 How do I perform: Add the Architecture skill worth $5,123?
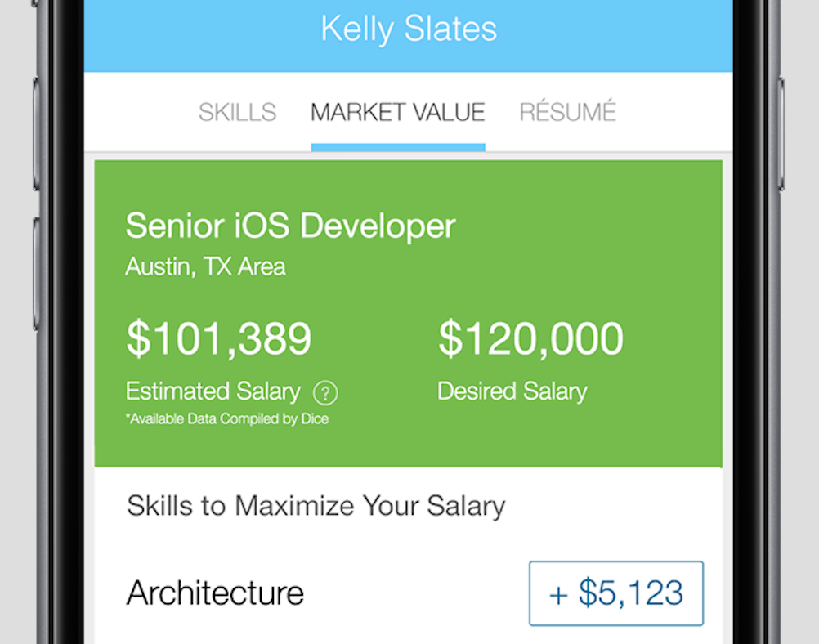click(615, 593)
